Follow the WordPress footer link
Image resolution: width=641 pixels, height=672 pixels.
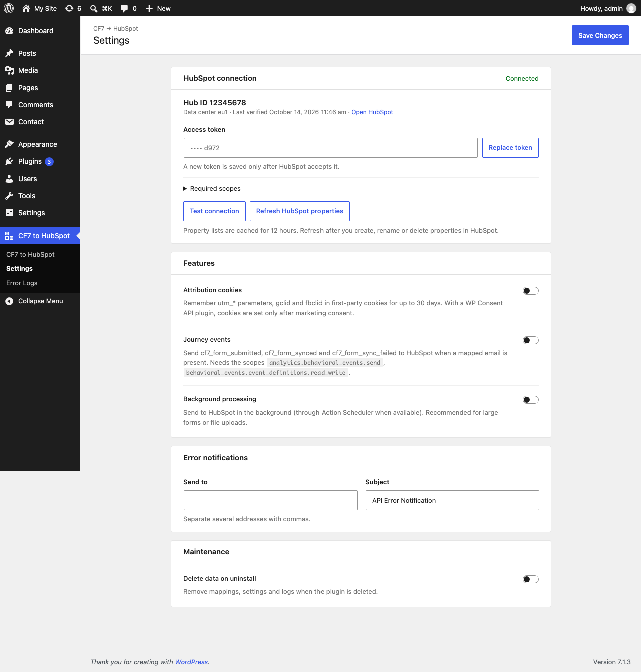click(191, 662)
